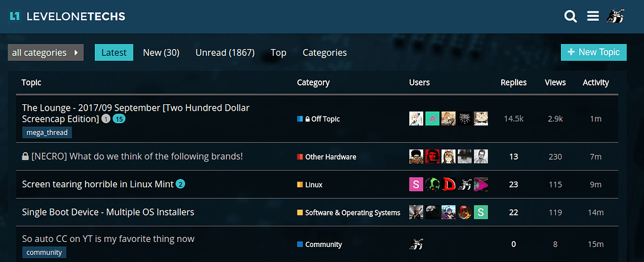This screenshot has width=644, height=262.
Task: Switch to the Unread (1867) tab
Action: (x=225, y=53)
